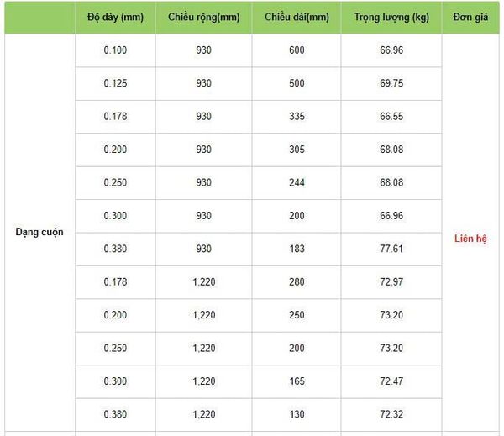Select the Chiều dài(mm) header cell
This screenshot has height=436, width=504.
[296, 18]
